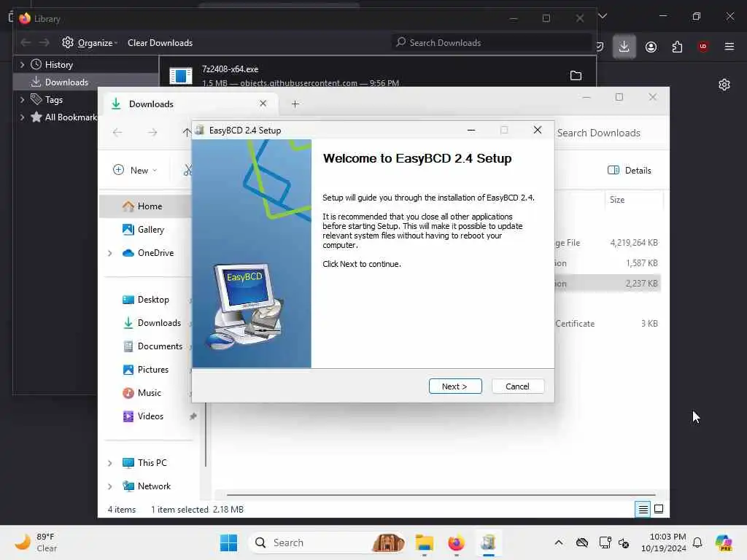The height and width of the screenshot is (560, 747).
Task: Click the horizontal scrollbar in File Explorer
Action: pos(441,495)
